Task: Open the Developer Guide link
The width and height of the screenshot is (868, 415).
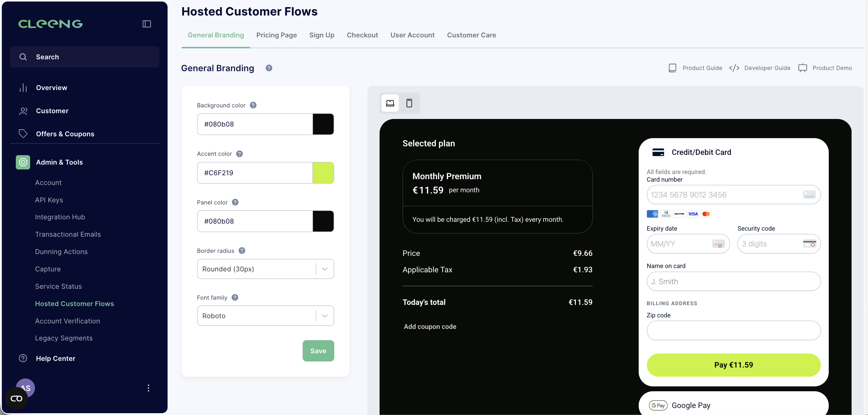Action: pyautogui.click(x=767, y=68)
